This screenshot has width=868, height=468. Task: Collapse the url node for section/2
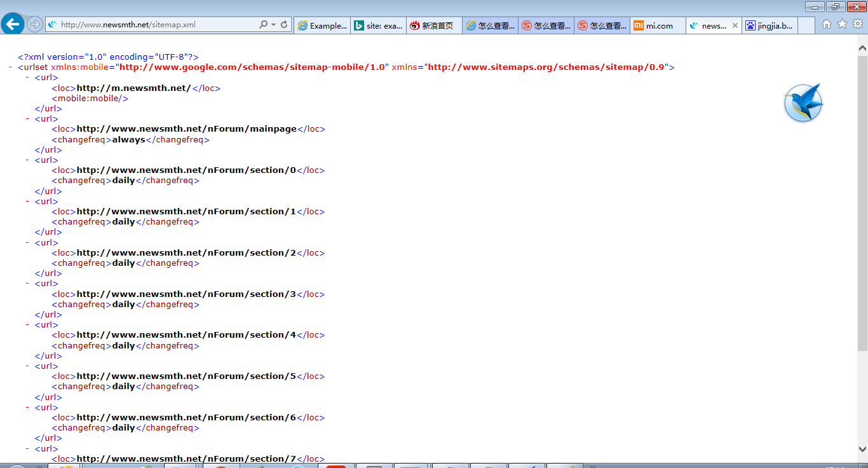pyautogui.click(x=27, y=242)
